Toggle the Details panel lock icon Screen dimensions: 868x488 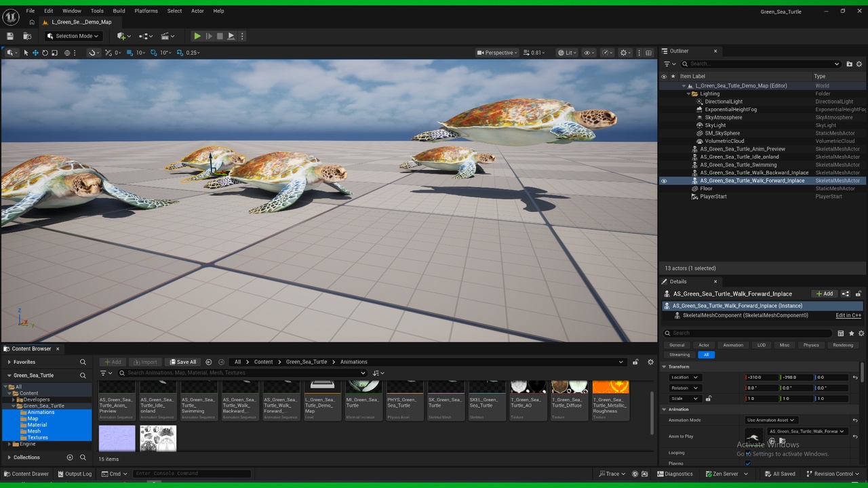[x=859, y=293]
